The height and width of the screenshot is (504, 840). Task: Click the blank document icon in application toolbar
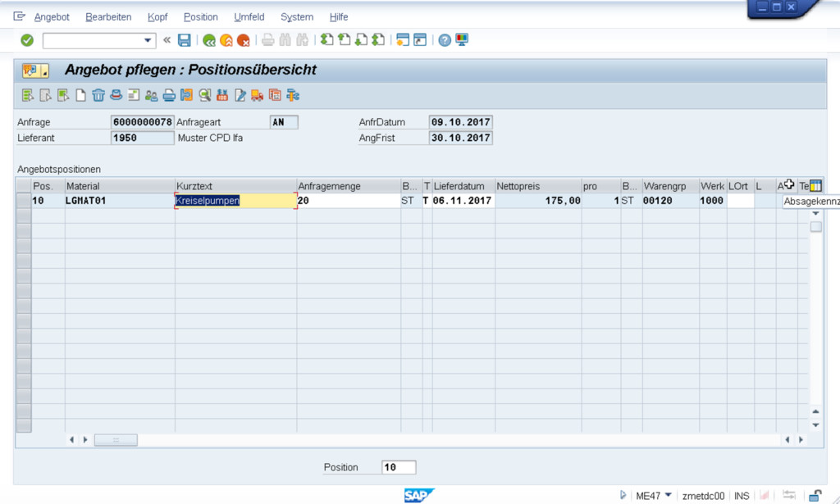coord(80,95)
